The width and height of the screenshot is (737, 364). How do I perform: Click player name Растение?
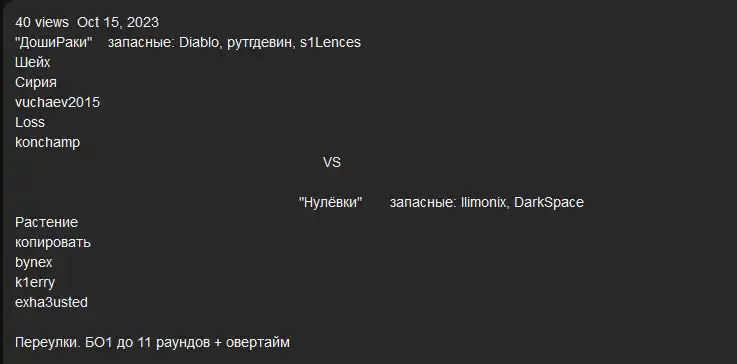point(47,222)
